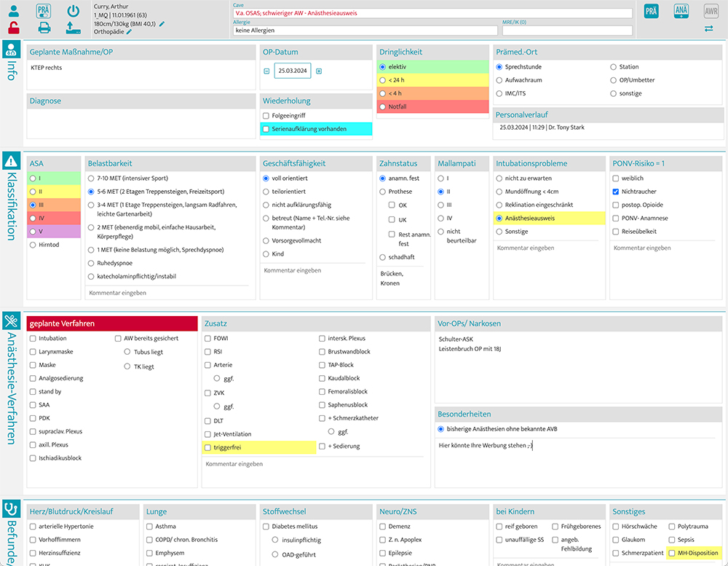
Task: Uncheck Nichtraucher in PONV-Risiko
Action: pyautogui.click(x=616, y=192)
